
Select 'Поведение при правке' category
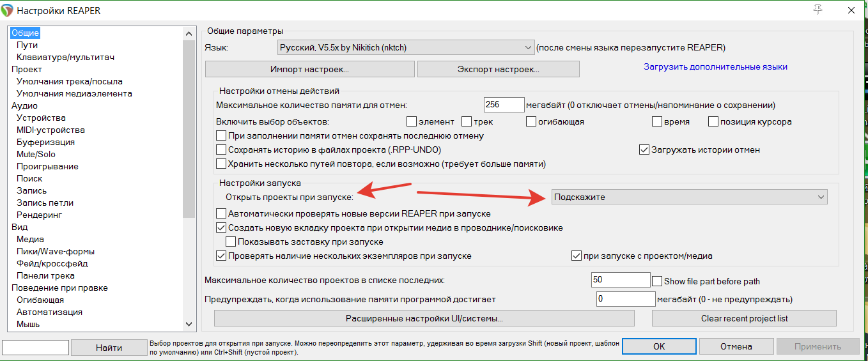[59, 288]
